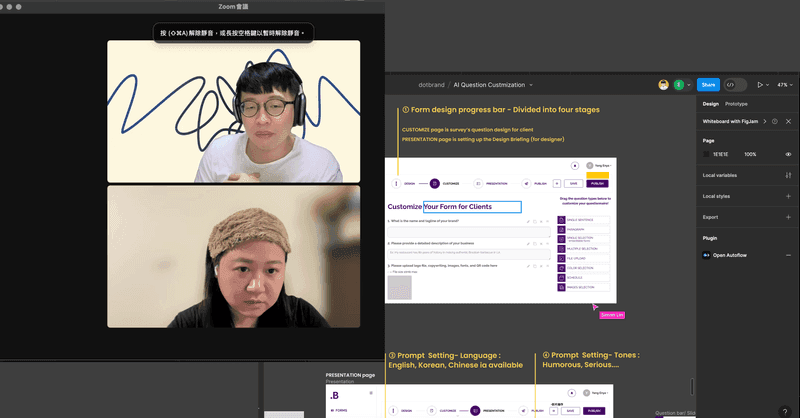
Task: Click the blue Share button
Action: pyautogui.click(x=709, y=85)
